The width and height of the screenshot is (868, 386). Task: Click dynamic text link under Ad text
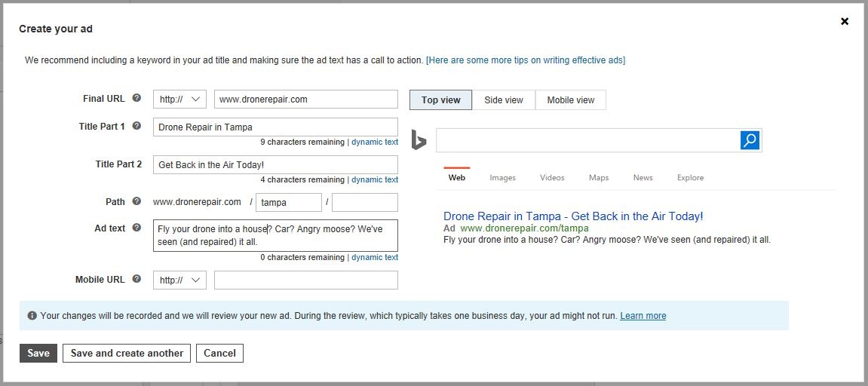click(x=375, y=258)
